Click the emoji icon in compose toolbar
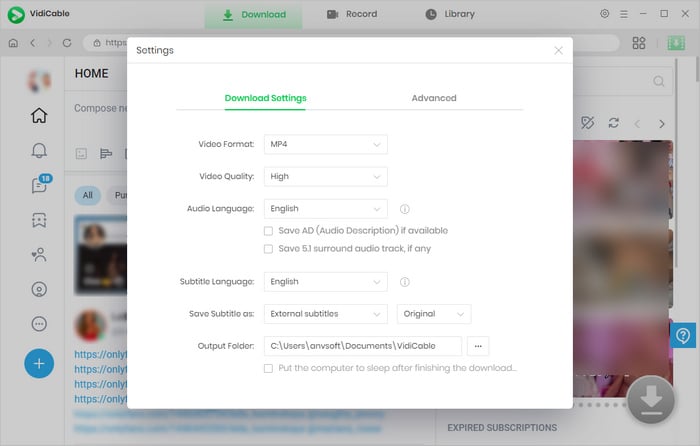The height and width of the screenshot is (446, 700). [81, 154]
